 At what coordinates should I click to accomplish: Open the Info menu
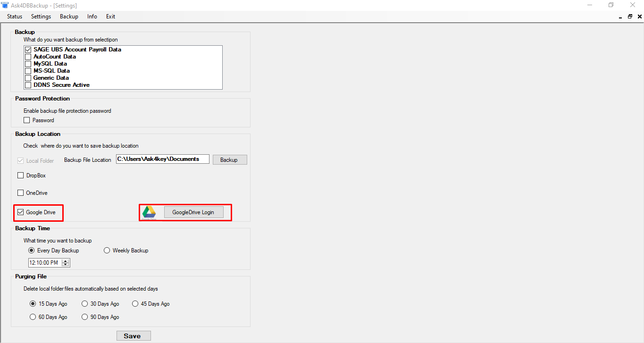coord(92,17)
